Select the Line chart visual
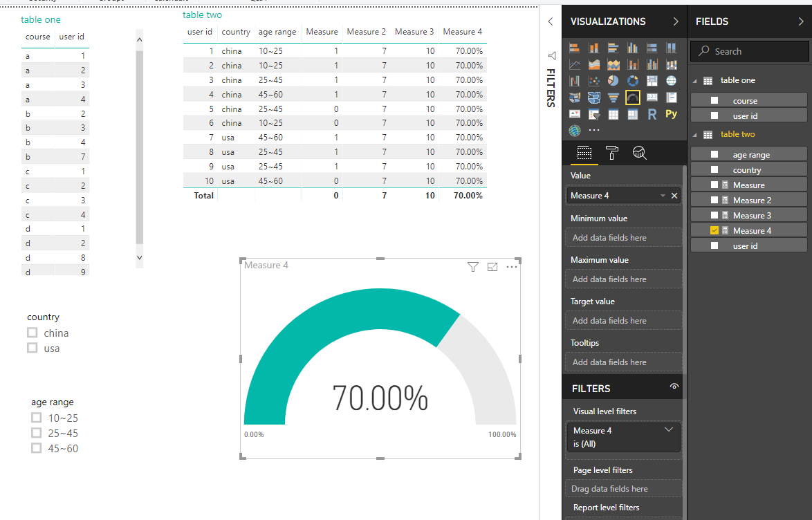Viewport: 812px width, 520px height. click(574, 65)
